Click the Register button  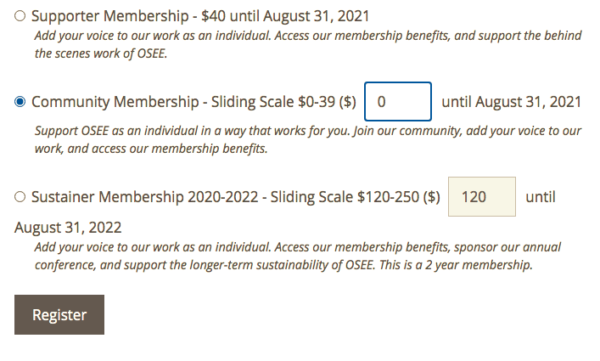pos(59,315)
